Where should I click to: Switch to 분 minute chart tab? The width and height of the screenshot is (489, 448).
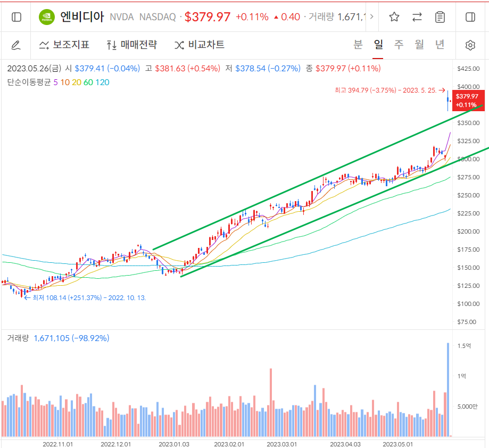[x=358, y=45]
